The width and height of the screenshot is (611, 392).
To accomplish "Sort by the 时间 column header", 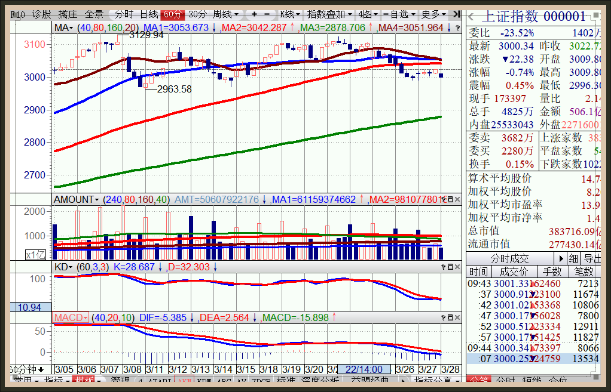I will [478, 271].
